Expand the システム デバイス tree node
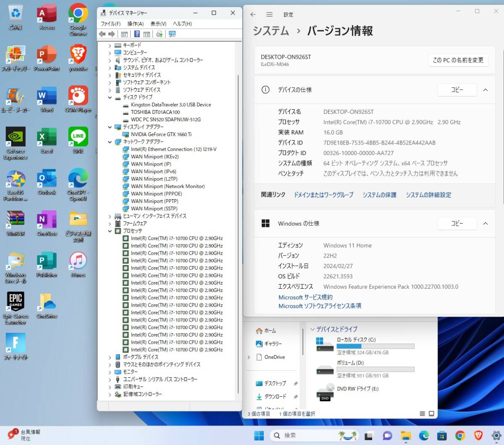 pos(110,68)
